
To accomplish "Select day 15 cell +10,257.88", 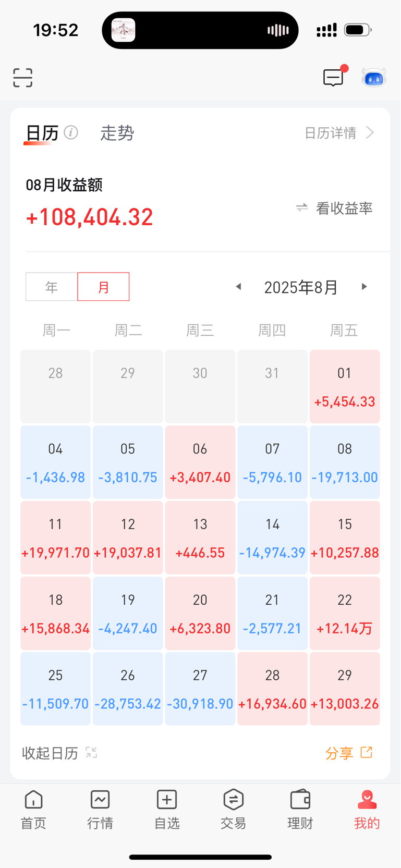I will tap(345, 537).
